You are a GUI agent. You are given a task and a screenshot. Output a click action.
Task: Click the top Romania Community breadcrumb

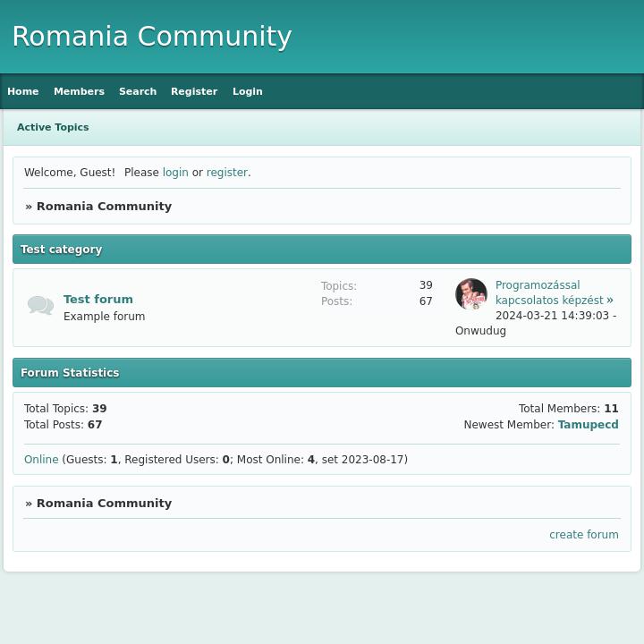click(x=104, y=206)
